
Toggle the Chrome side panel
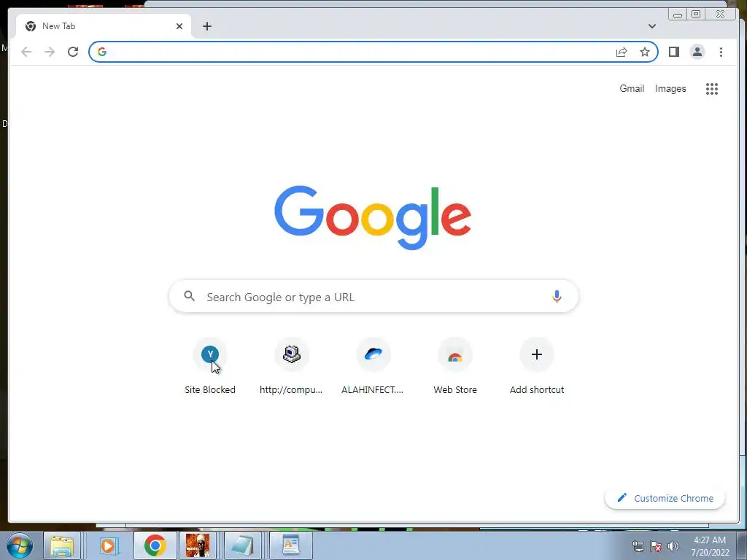(673, 52)
